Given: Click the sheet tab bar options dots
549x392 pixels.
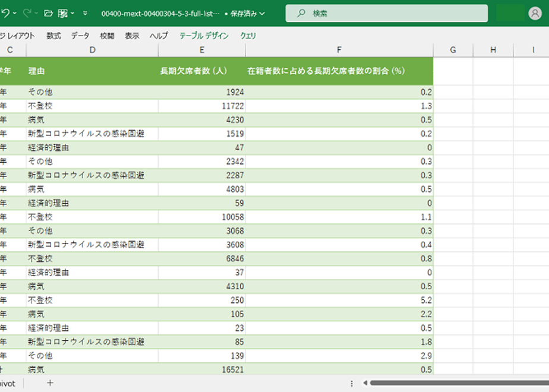Looking at the screenshot, I should tap(352, 383).
